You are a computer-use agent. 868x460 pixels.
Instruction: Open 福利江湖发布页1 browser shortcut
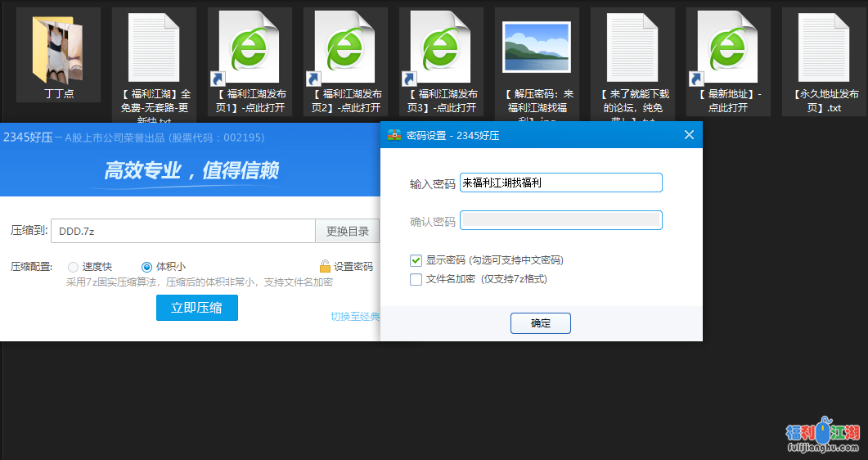pos(250,47)
